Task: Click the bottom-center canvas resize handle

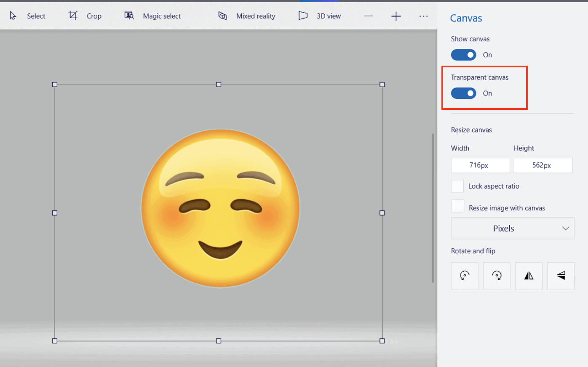Action: tap(219, 341)
